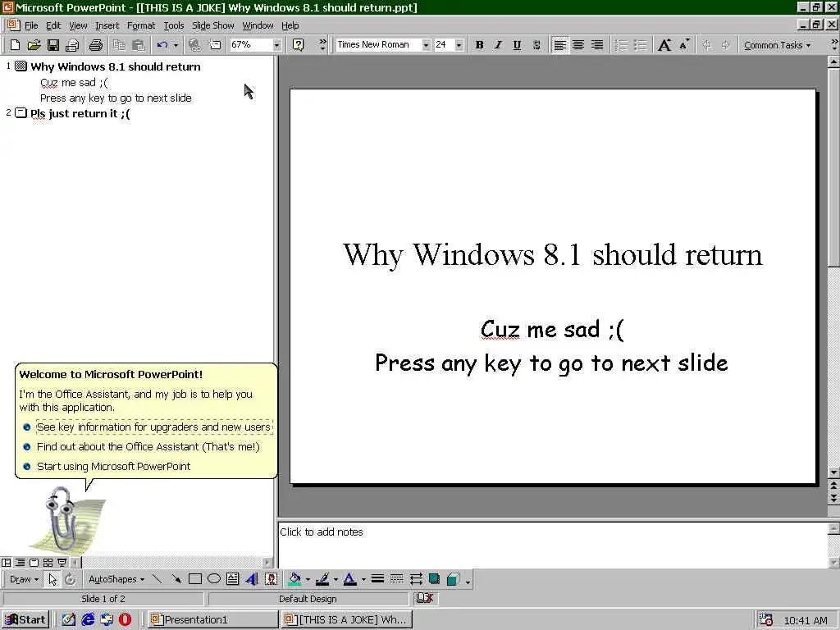Open the font size 24 dropdown

(459, 45)
